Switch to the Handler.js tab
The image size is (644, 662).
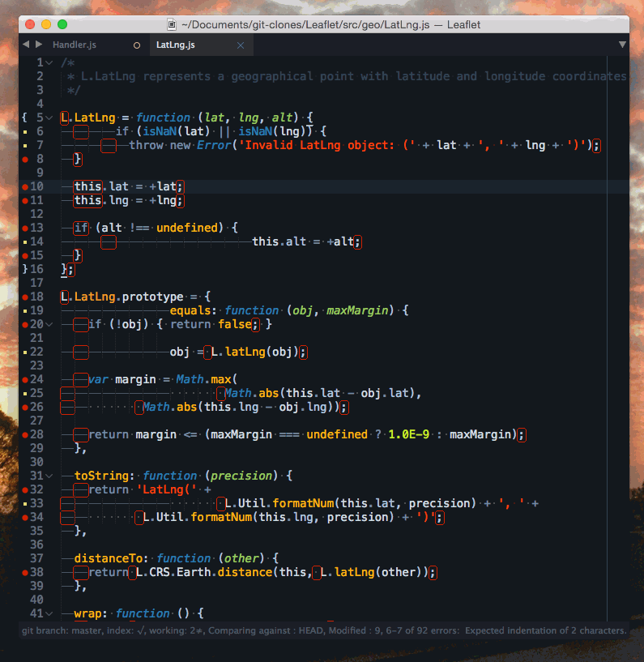click(x=74, y=45)
